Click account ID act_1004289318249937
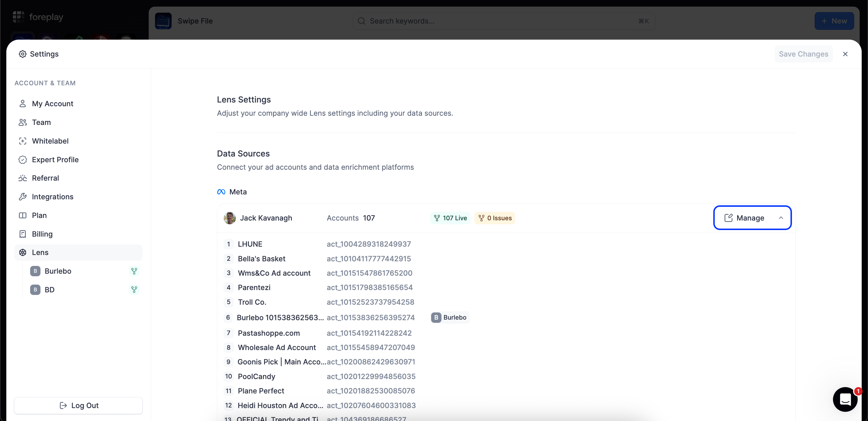The height and width of the screenshot is (421, 868). 369,244
